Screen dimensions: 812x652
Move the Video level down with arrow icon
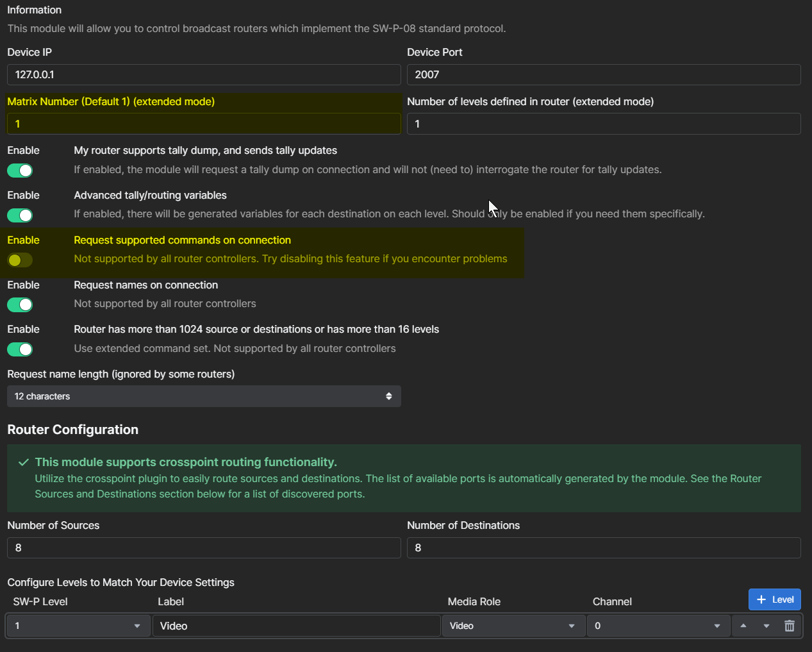tap(766, 626)
